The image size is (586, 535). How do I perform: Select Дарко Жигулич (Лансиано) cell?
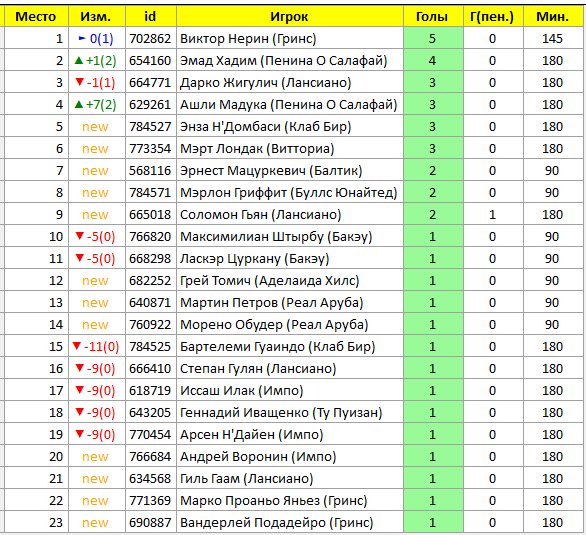click(x=290, y=82)
